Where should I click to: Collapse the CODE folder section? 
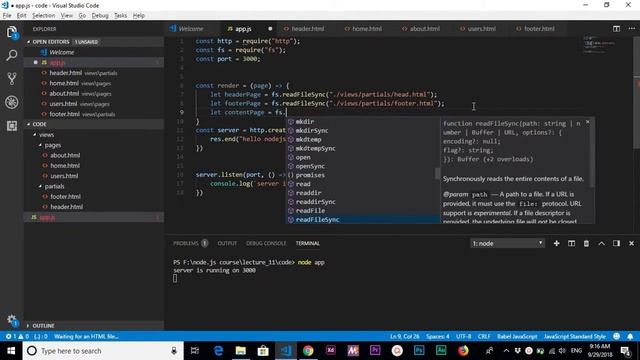[x=40, y=124]
